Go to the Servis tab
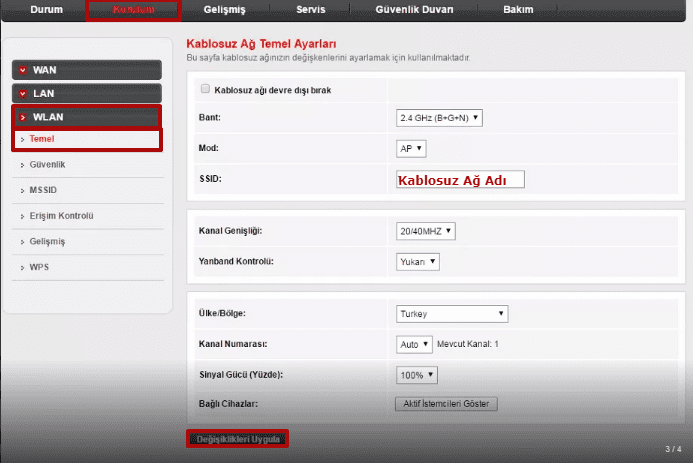 click(x=311, y=9)
